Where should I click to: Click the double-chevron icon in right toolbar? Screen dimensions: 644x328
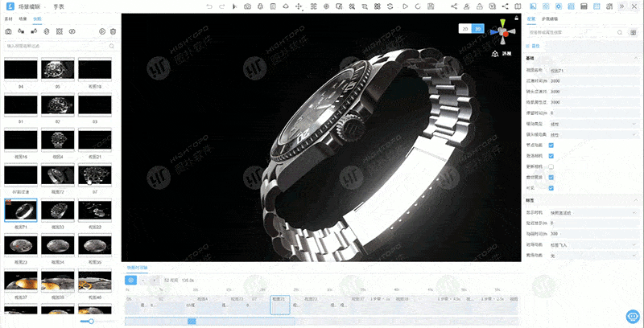tap(621, 6)
